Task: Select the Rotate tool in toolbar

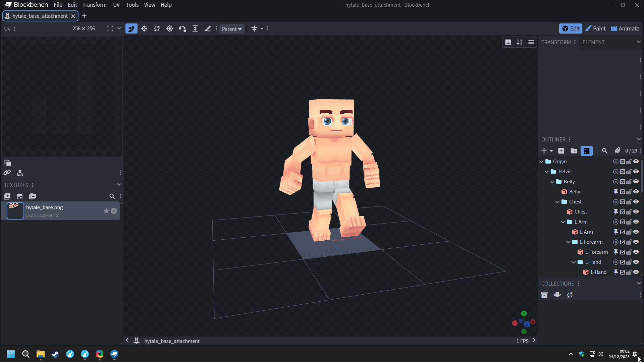Action: point(157,28)
